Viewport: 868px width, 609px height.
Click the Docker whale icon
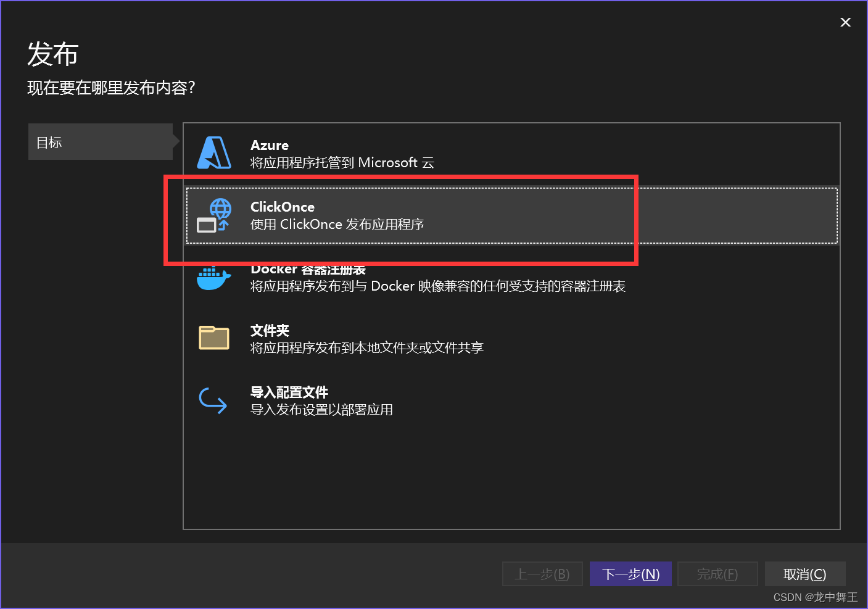pyautogui.click(x=213, y=278)
